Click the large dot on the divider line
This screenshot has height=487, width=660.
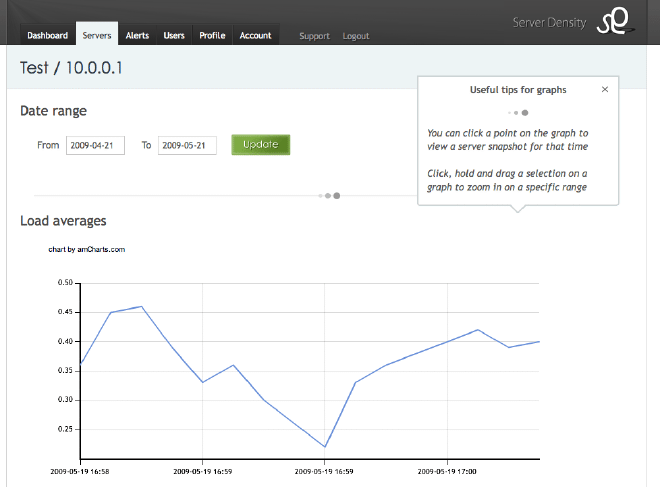(337, 196)
